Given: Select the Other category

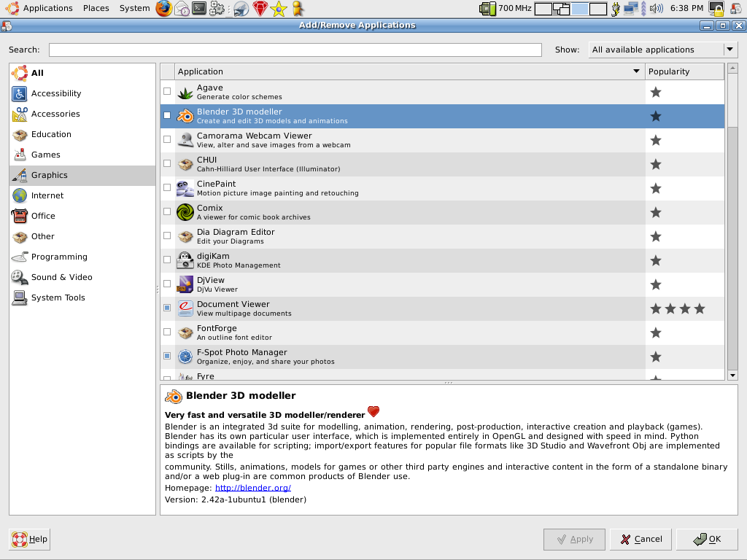Looking at the screenshot, I should click(82, 236).
